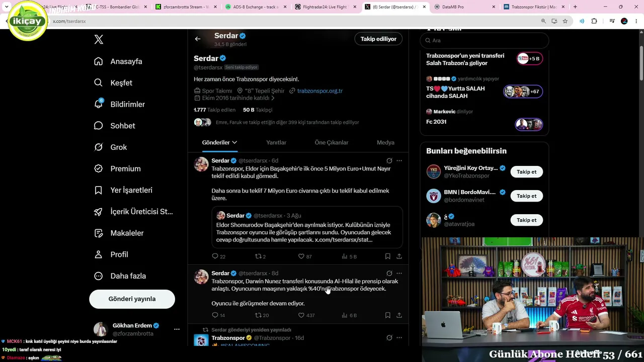Open Grok on the Darwin Nunez post
Viewport: 644px width, 362px height.
[389, 274]
